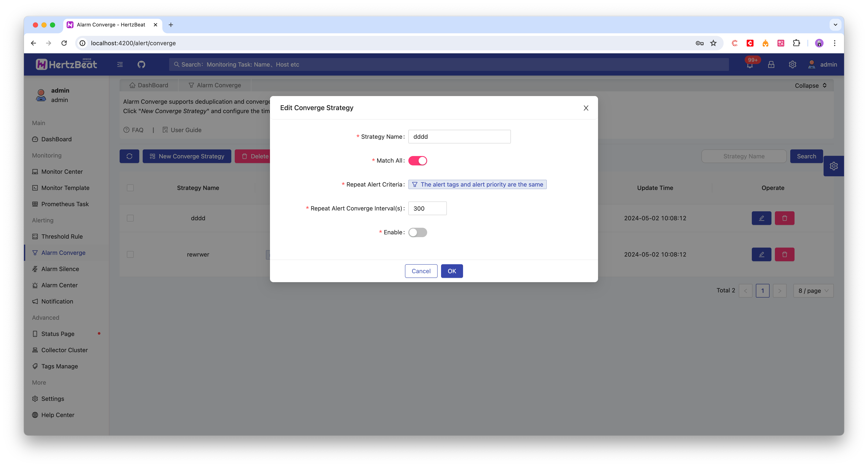This screenshot has height=467, width=868.
Task: Open the browser extensions puzzle icon
Action: pos(797,43)
